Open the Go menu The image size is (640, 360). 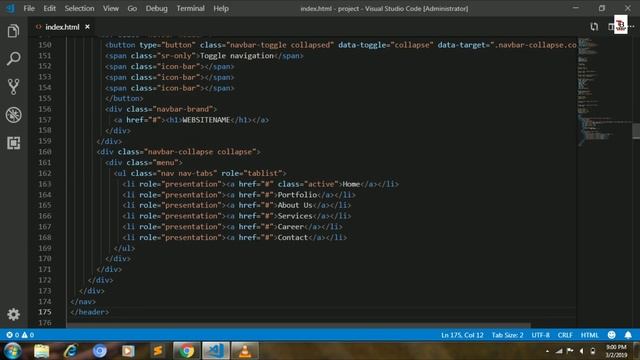click(x=132, y=8)
